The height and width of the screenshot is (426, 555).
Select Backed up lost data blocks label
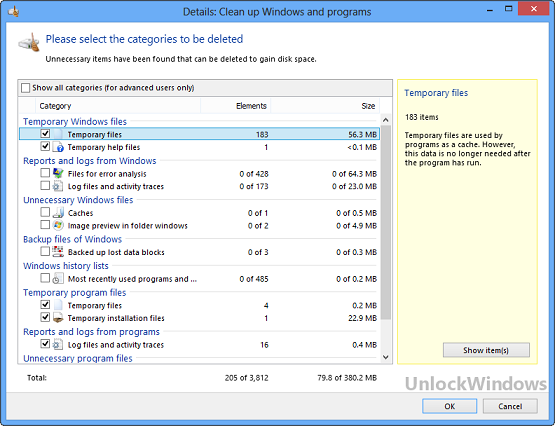tap(116, 252)
